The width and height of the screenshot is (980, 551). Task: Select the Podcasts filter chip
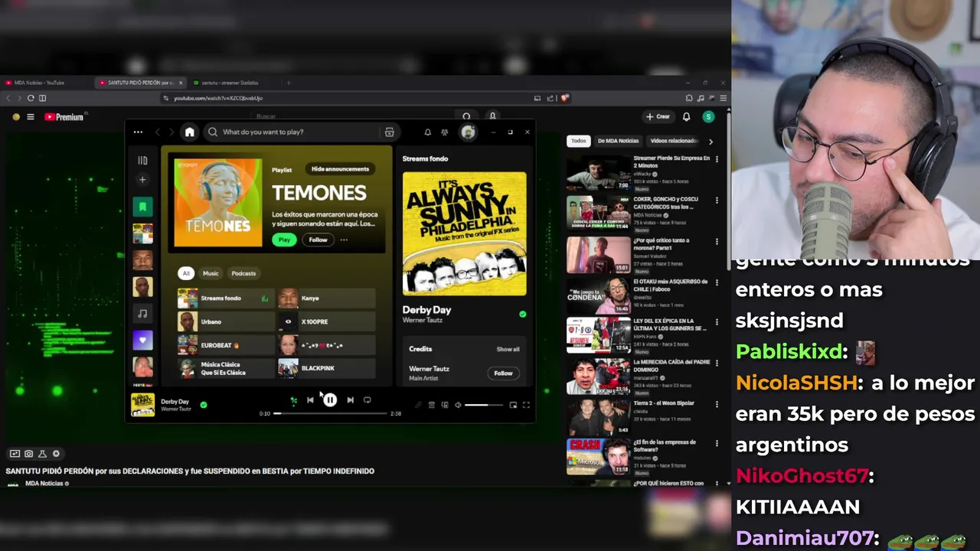click(243, 273)
